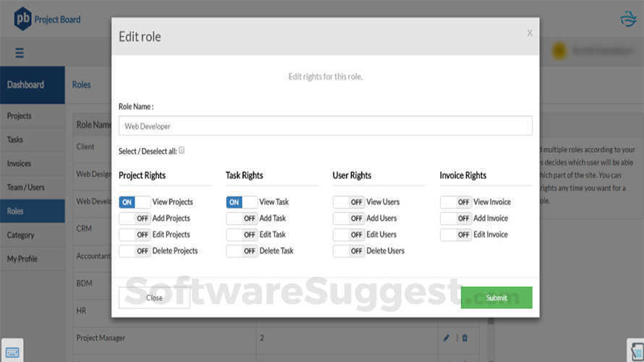Click the Role Name input field
The image size is (644, 362).
pos(325,126)
